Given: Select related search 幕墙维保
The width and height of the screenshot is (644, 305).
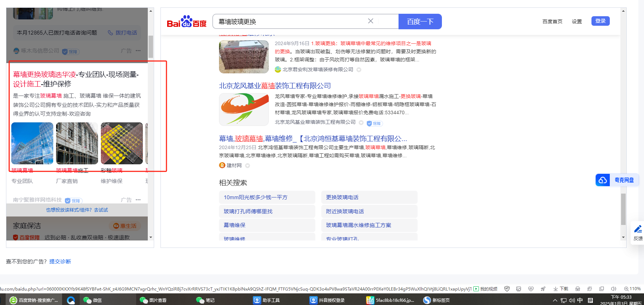Looking at the screenshot, I should pyautogui.click(x=267, y=225).
